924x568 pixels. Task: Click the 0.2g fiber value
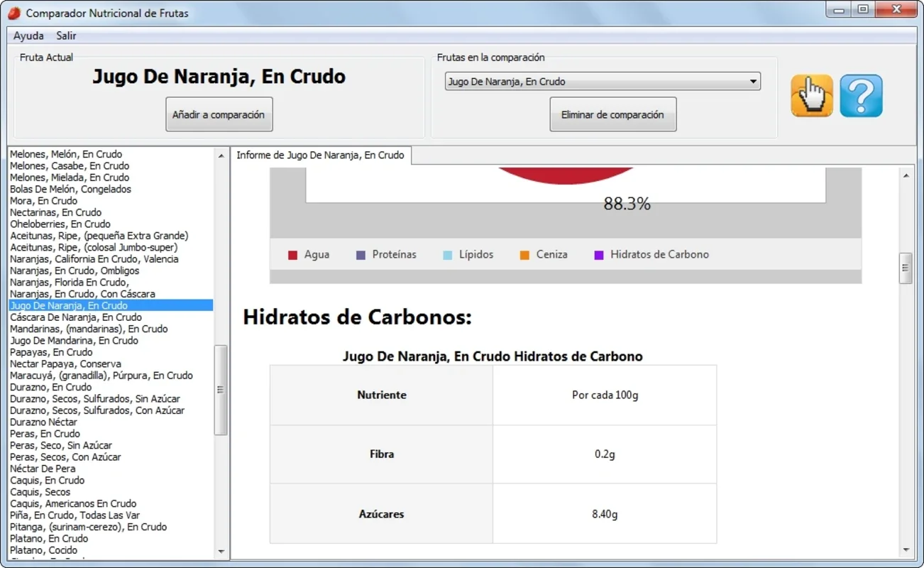point(605,454)
